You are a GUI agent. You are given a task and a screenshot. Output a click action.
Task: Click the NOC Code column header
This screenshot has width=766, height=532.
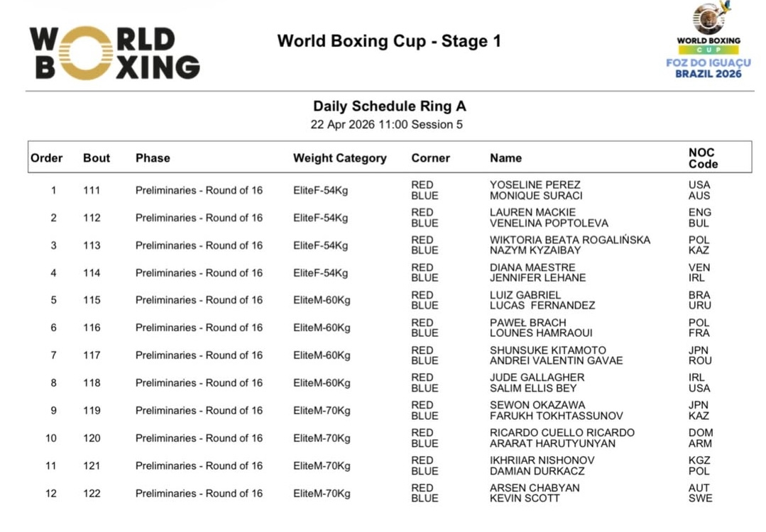(x=702, y=158)
